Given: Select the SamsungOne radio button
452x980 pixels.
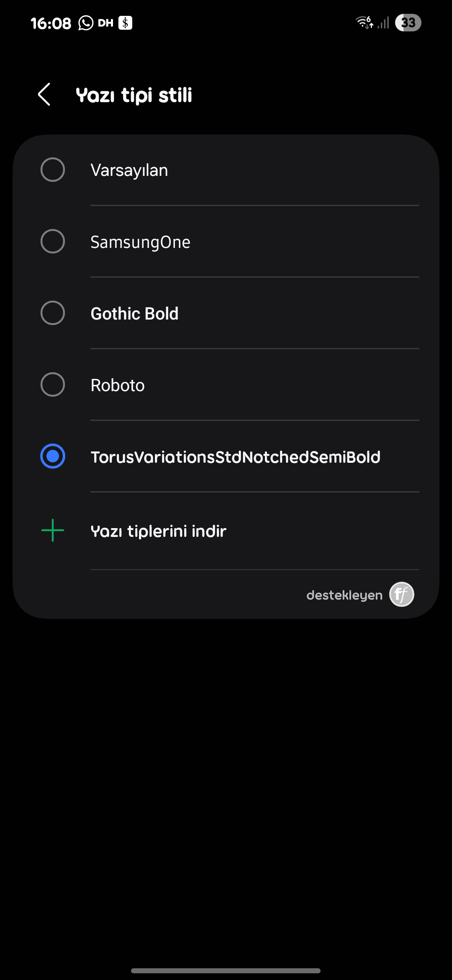Looking at the screenshot, I should point(53,241).
